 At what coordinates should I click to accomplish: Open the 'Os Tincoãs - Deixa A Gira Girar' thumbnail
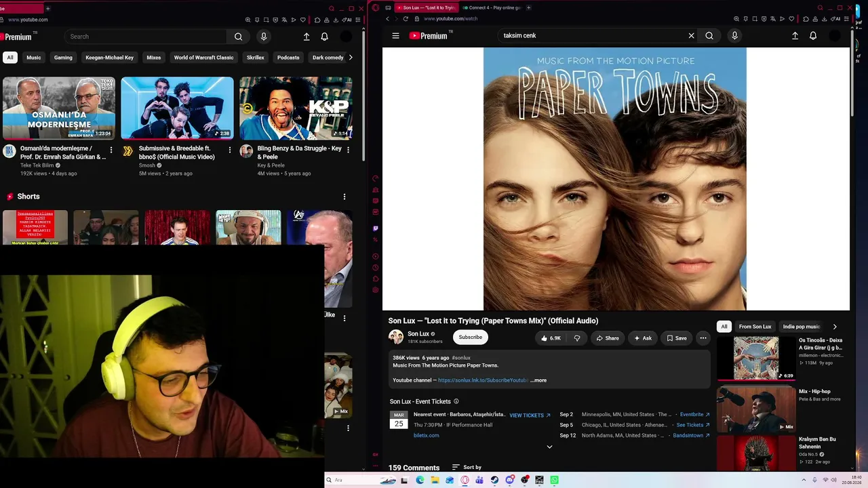click(756, 358)
